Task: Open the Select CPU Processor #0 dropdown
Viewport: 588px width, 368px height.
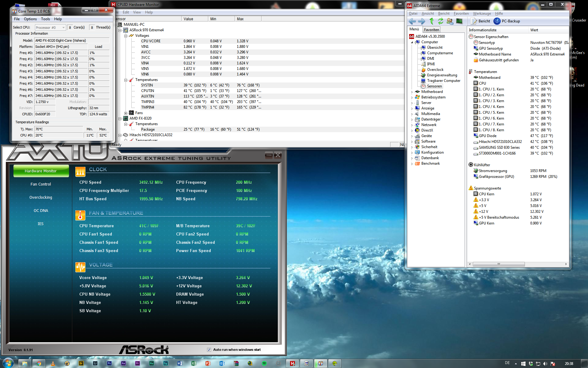Action: [50, 28]
